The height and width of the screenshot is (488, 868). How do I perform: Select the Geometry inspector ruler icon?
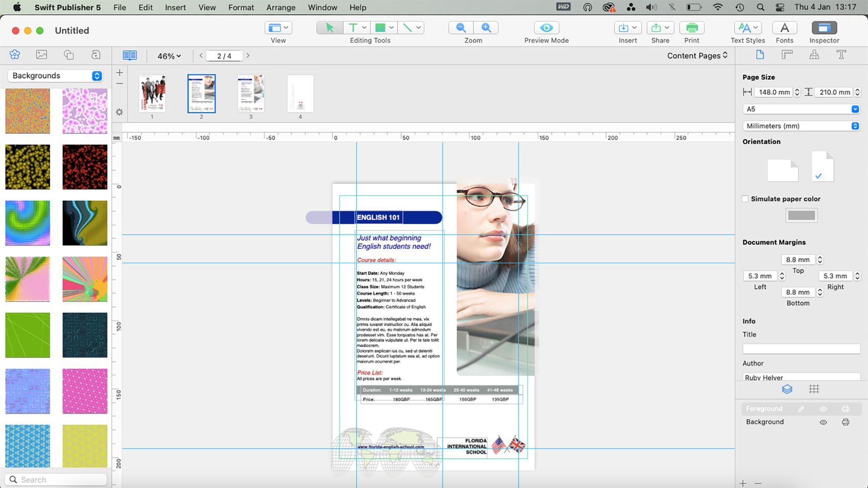tap(787, 54)
